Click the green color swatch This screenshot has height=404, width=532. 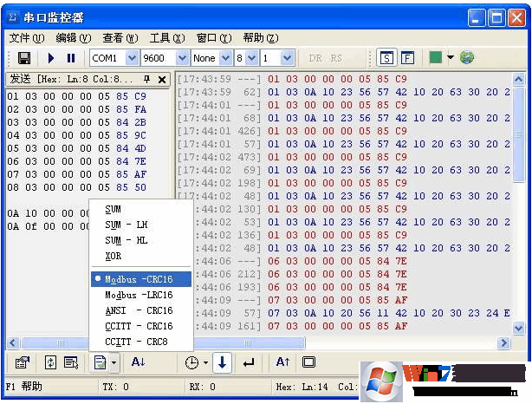coord(436,57)
